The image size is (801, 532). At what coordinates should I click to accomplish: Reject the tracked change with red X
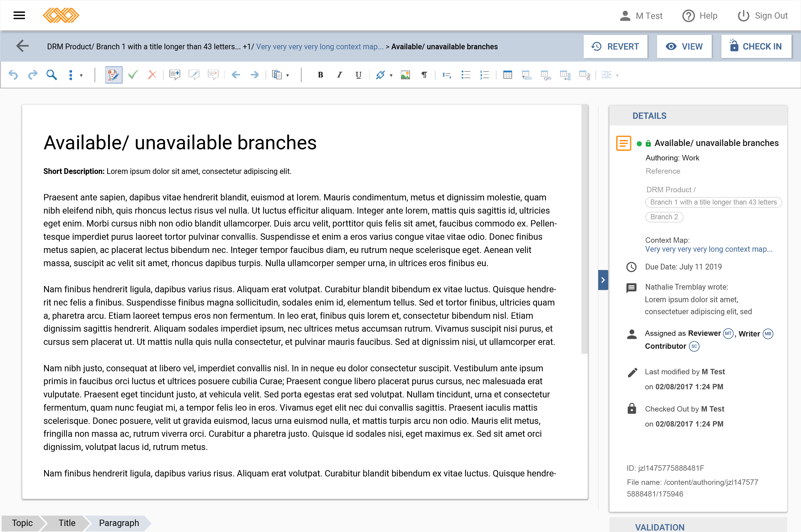152,74
